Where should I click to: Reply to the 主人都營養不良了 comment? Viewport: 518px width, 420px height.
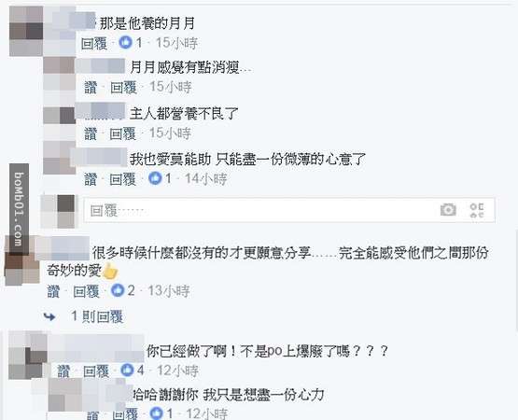click(x=122, y=133)
